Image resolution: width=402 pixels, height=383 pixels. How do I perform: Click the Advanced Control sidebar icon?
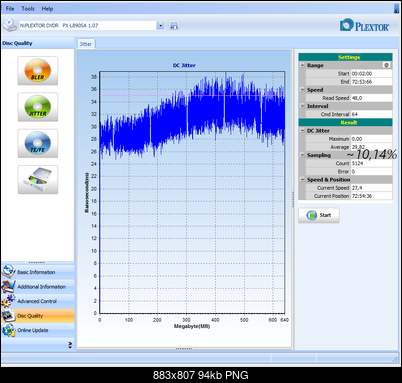click(8, 301)
